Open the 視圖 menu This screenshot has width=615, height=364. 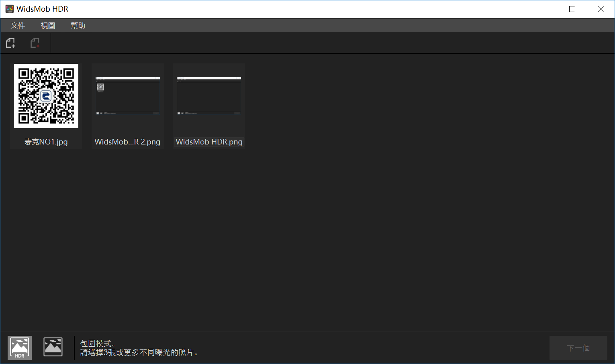click(48, 25)
